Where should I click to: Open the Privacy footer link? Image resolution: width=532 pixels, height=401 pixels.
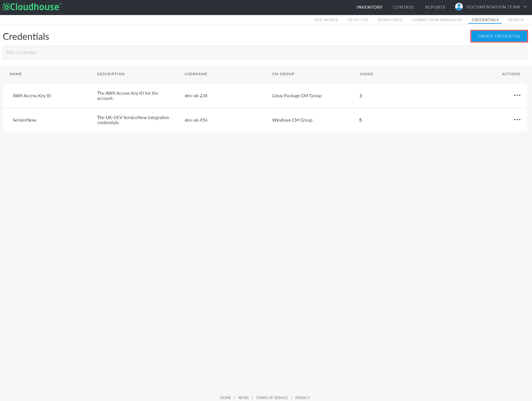302,398
